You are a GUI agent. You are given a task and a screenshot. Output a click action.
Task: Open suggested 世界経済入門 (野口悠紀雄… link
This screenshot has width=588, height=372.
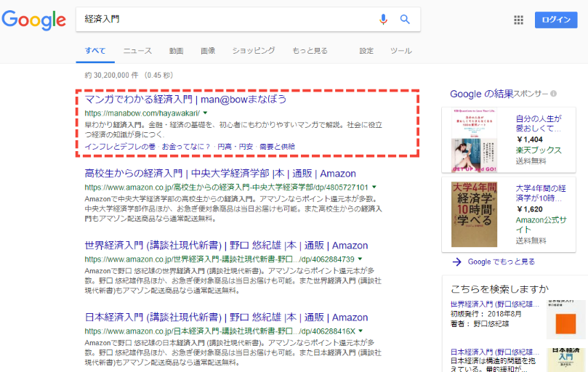click(x=495, y=304)
